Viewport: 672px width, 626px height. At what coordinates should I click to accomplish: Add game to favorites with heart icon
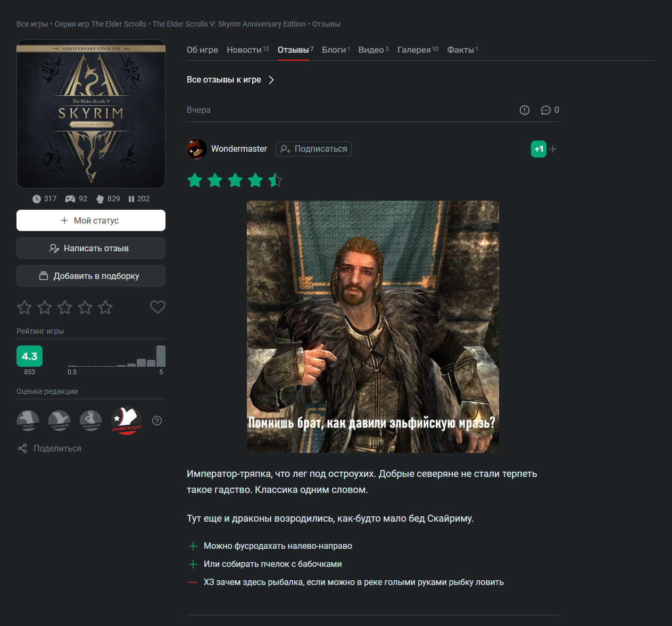click(157, 307)
